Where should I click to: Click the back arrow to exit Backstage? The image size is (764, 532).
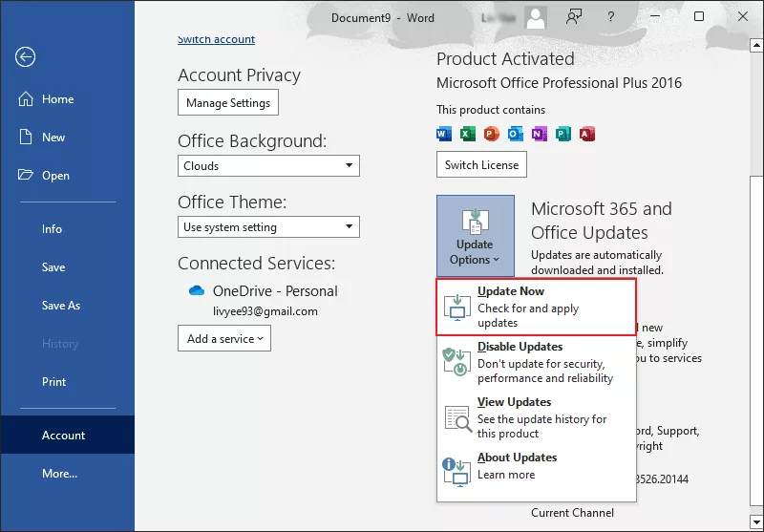click(26, 57)
